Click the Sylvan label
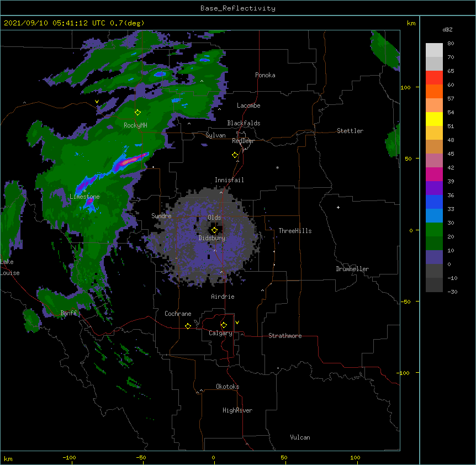476x465 pixels. pos(215,135)
